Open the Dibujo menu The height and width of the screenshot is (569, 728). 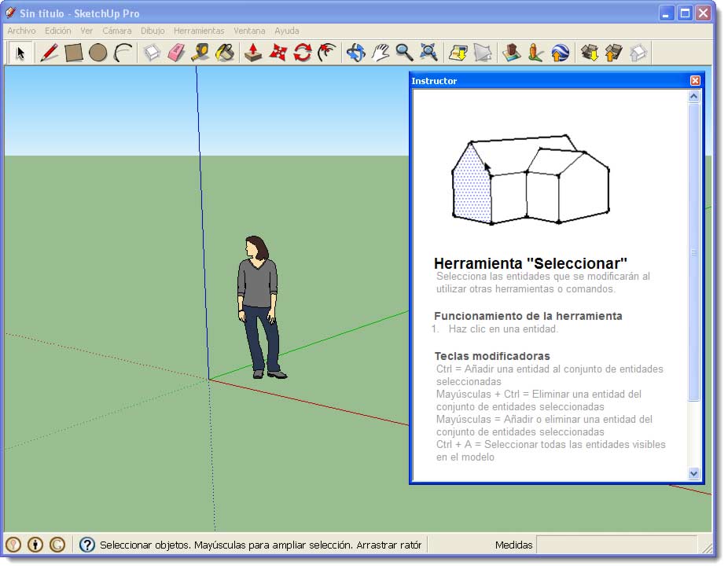pyautogui.click(x=153, y=31)
